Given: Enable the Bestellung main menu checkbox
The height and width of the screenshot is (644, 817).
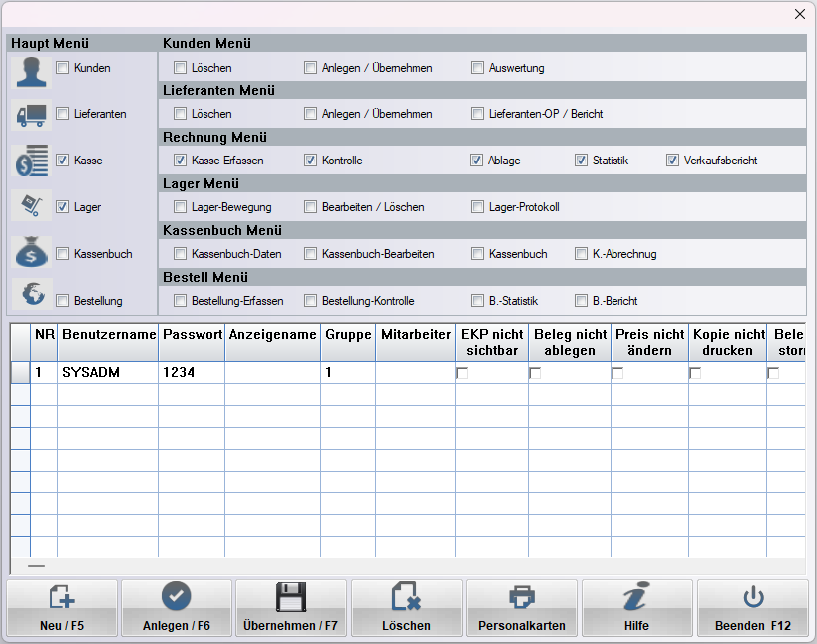Looking at the screenshot, I should [63, 300].
